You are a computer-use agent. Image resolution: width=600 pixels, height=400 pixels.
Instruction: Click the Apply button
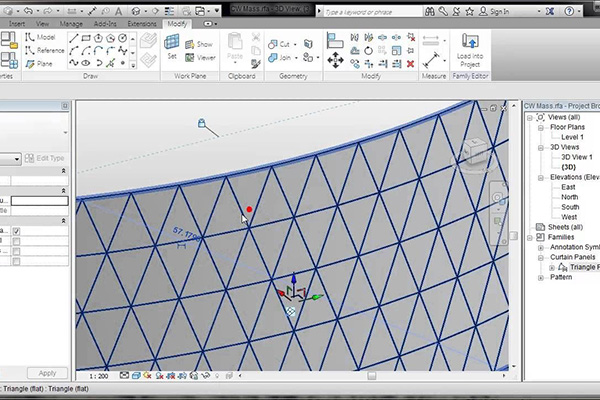click(47, 373)
